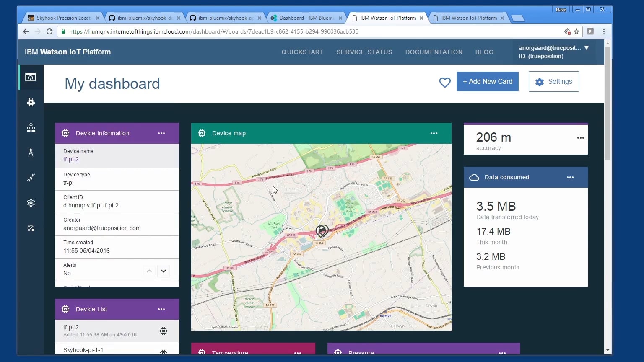Click the browser extension icon beside star

[x=590, y=31]
